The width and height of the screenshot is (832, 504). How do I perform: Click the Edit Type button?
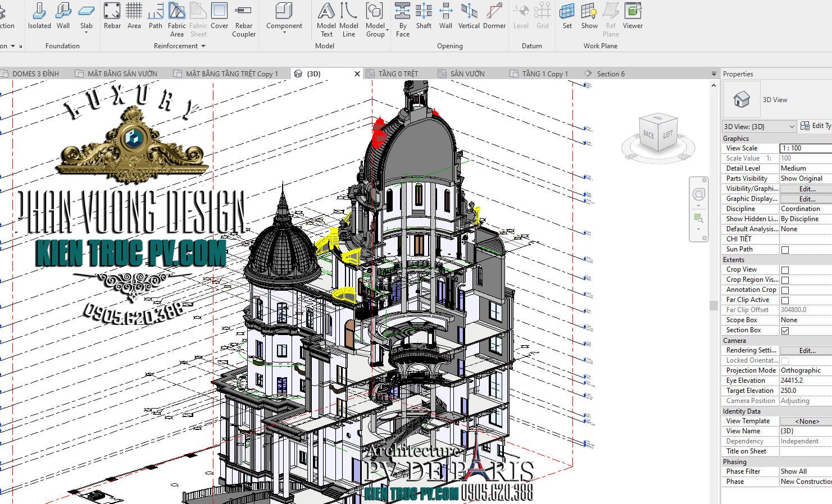(x=816, y=126)
